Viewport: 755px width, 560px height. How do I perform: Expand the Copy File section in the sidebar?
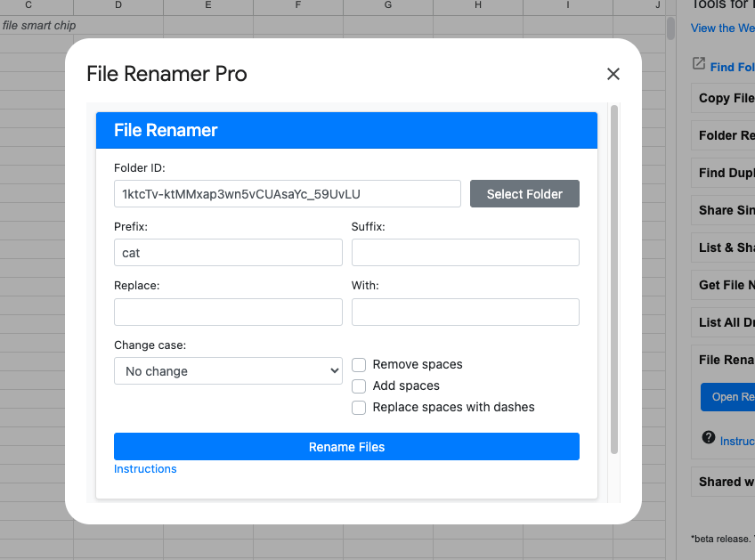[x=723, y=98]
